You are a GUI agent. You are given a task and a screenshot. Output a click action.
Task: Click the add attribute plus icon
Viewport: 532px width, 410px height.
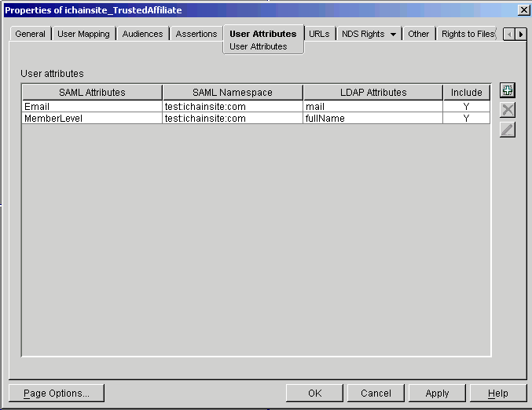508,90
